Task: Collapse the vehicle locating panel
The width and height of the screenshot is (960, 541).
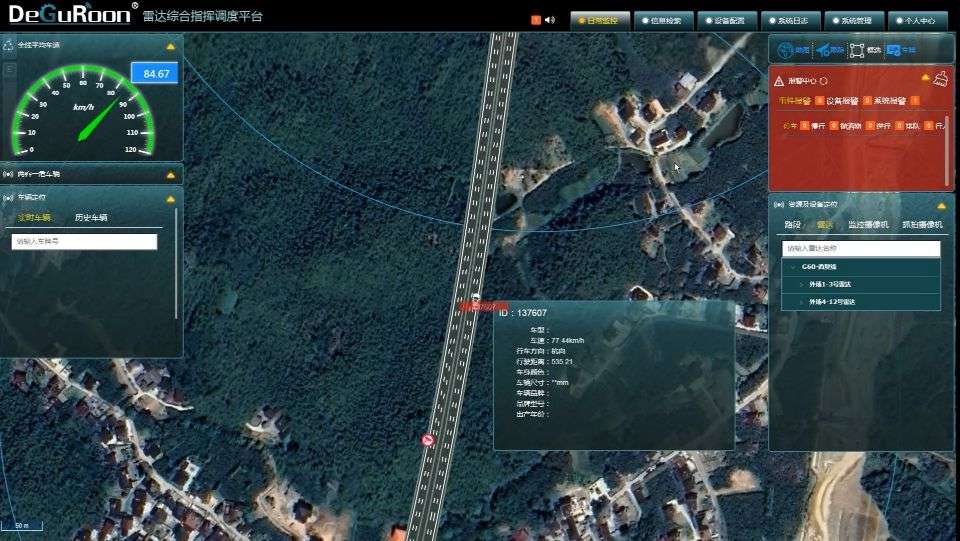Action: 170,200
